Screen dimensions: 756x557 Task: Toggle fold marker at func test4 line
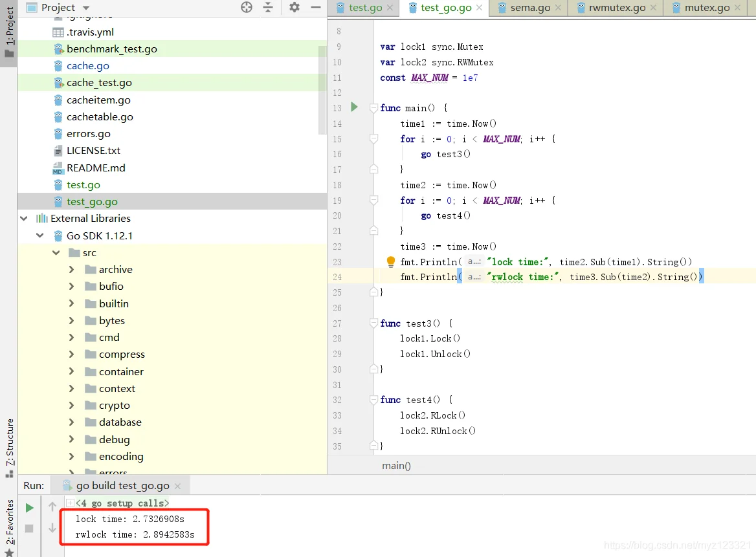click(x=373, y=399)
